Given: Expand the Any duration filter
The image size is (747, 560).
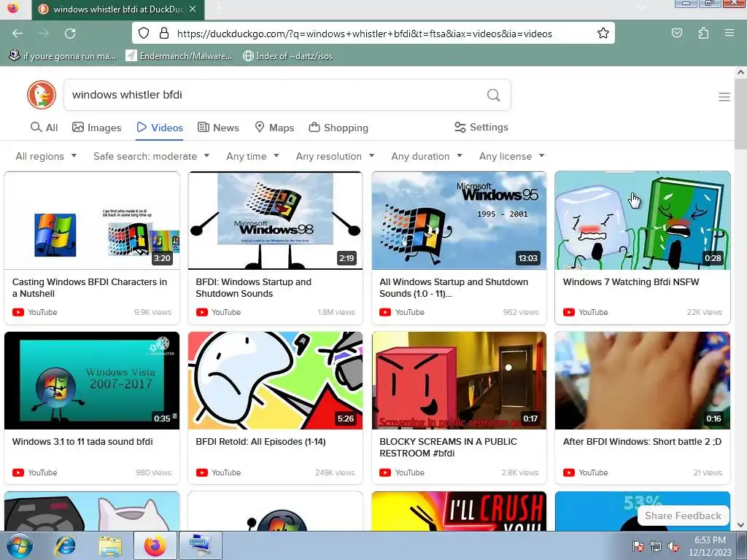Looking at the screenshot, I should [x=427, y=156].
